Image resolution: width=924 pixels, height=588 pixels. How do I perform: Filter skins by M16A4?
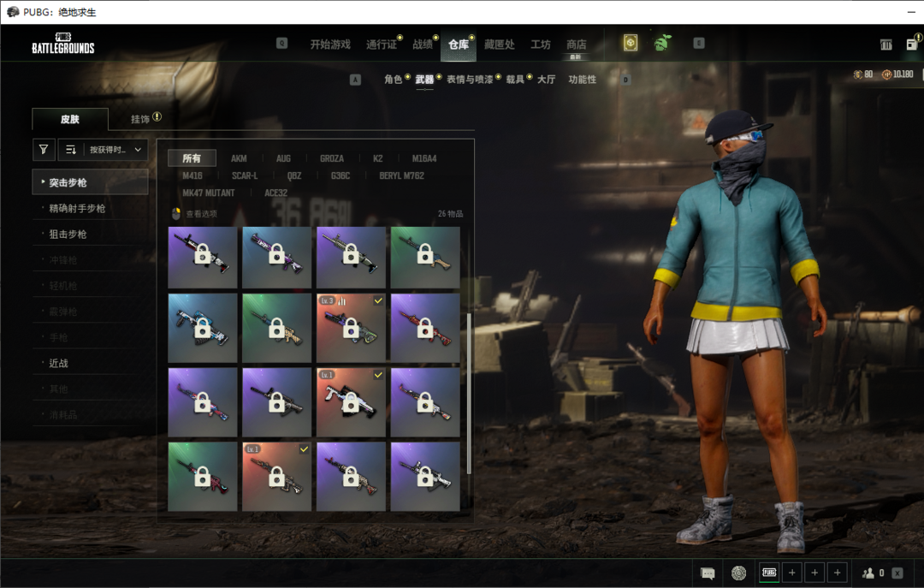point(424,158)
